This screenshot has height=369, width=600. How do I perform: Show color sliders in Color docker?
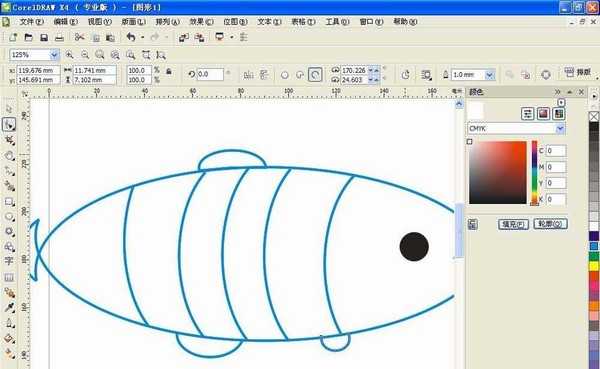coord(528,114)
